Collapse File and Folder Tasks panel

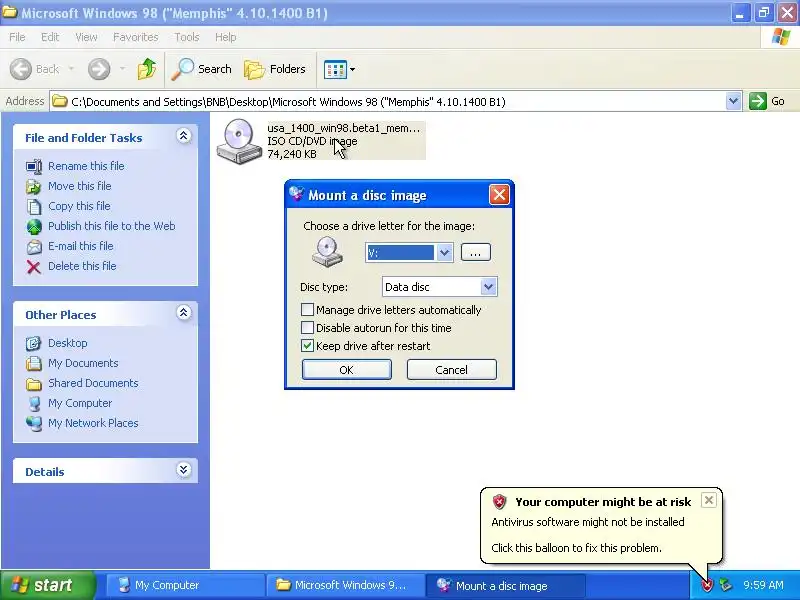pos(184,136)
